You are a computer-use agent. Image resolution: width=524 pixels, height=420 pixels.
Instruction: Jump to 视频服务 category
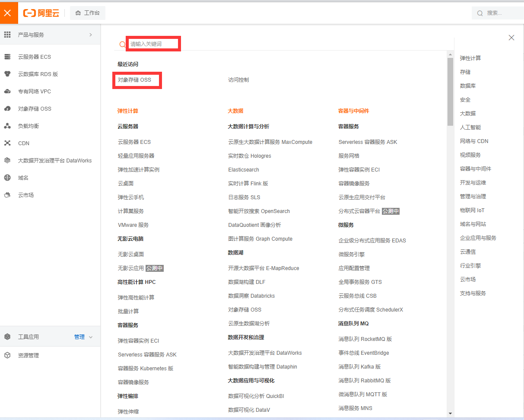470,155
